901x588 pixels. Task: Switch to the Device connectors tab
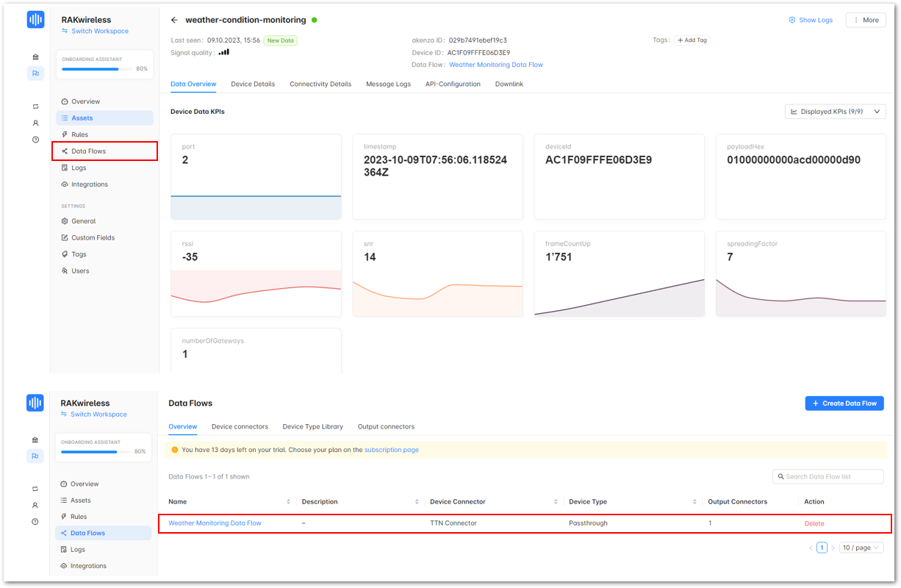pos(240,426)
